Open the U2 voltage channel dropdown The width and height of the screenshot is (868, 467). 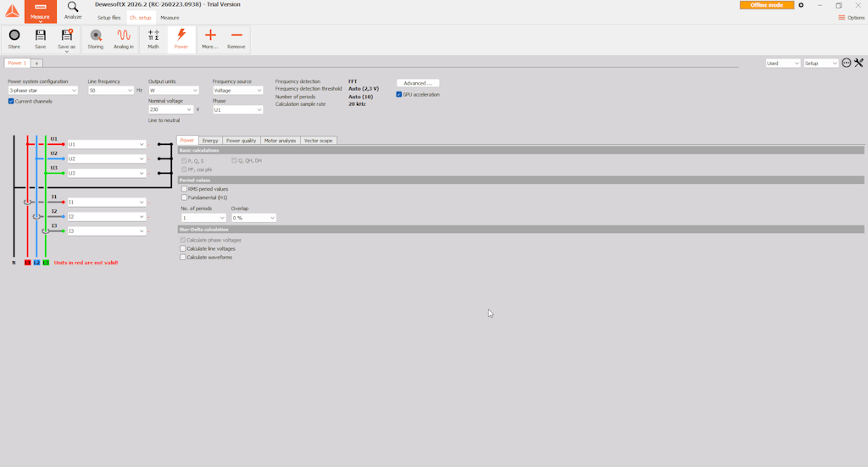pos(106,158)
